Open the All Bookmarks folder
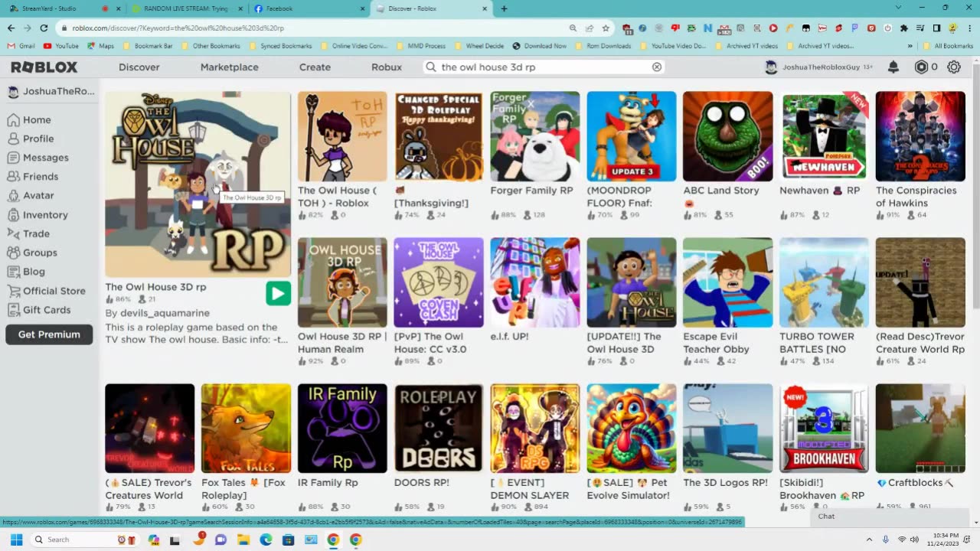Image resolution: width=980 pixels, height=551 pixels. tap(949, 46)
